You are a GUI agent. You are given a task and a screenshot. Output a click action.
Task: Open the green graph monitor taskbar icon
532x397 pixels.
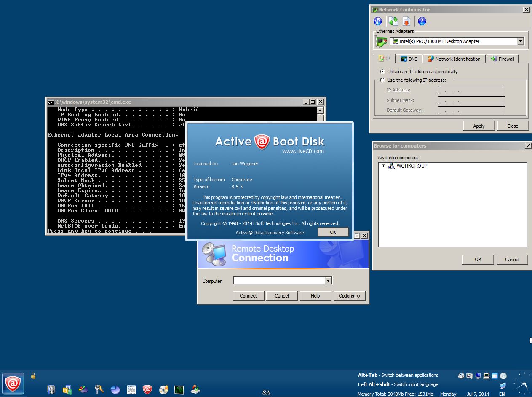point(179,389)
